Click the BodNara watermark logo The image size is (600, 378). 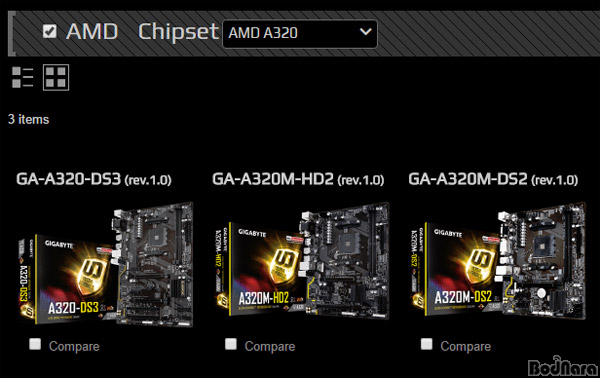pos(562,367)
